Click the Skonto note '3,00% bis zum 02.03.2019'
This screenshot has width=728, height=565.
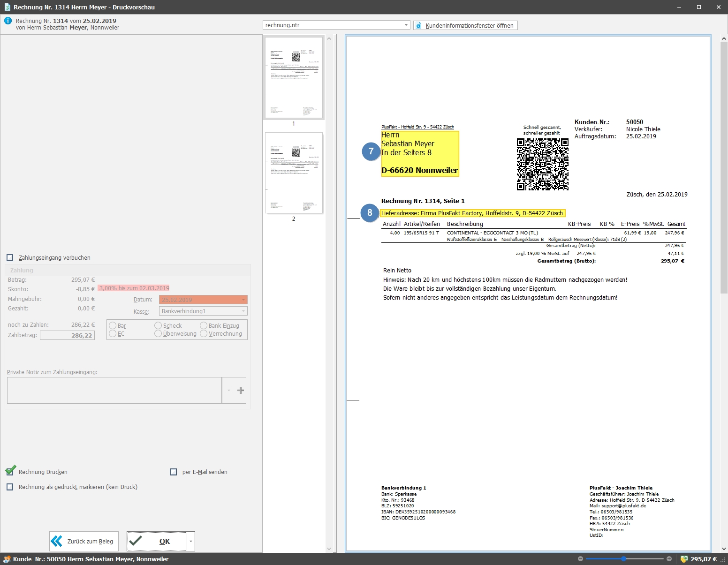pos(134,288)
